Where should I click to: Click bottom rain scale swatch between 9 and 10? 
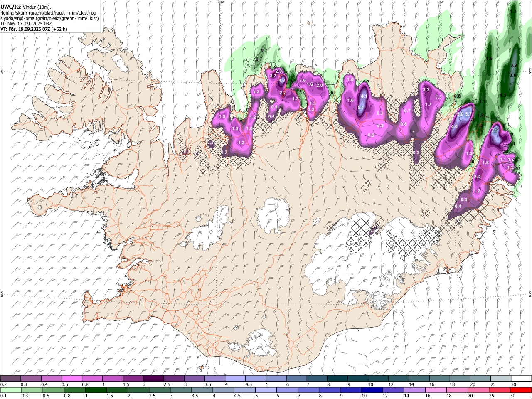pos(351,390)
